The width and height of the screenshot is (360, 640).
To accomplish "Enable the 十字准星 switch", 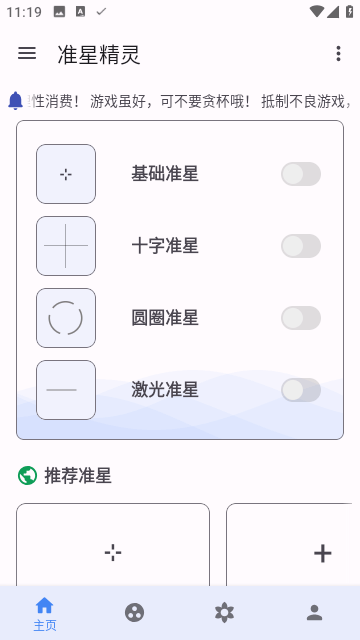I will (x=301, y=246).
